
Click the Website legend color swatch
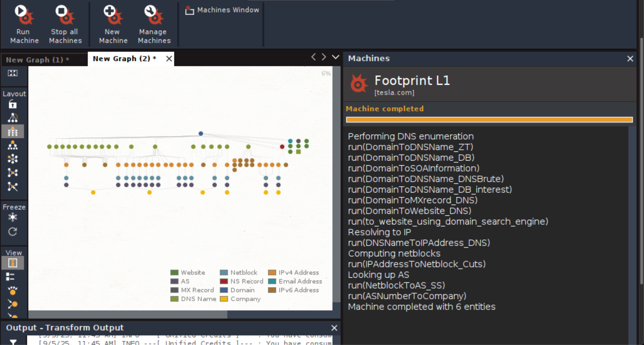click(x=174, y=273)
